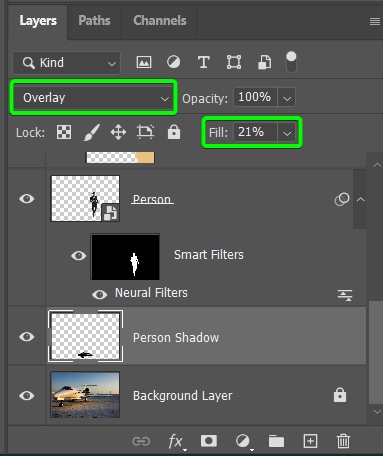Image resolution: width=383 pixels, height=456 pixels.
Task: Filter for adjustment layers icon
Action: 173,62
